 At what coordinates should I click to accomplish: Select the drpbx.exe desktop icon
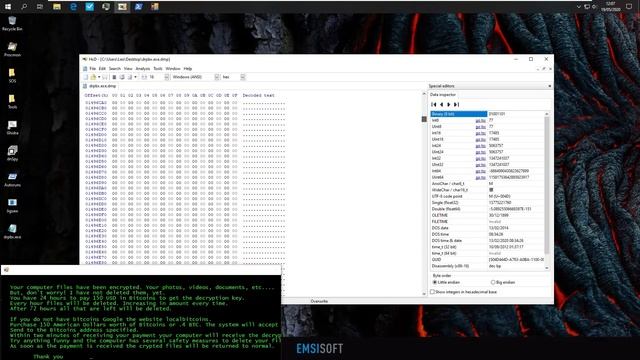tap(12, 231)
